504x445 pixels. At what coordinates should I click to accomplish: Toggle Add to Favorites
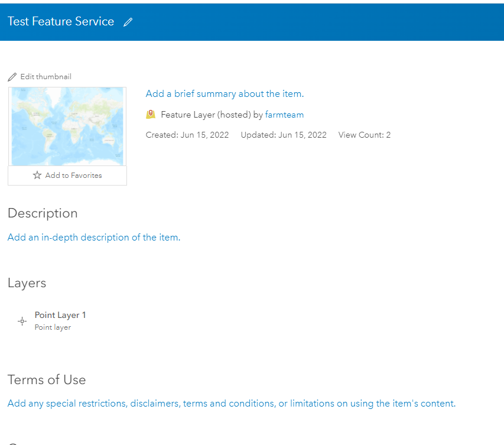click(67, 175)
